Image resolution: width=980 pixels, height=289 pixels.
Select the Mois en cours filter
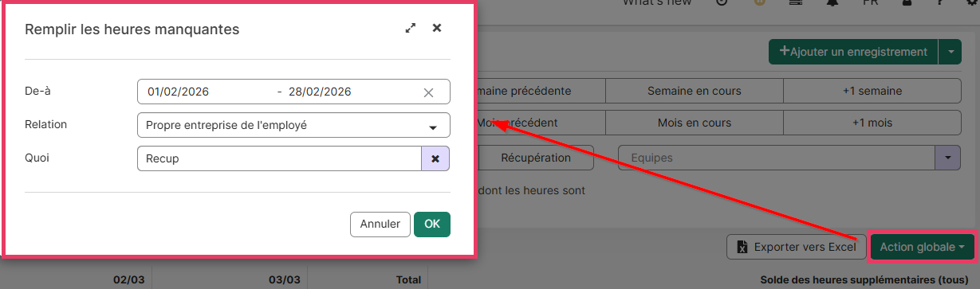(x=694, y=123)
